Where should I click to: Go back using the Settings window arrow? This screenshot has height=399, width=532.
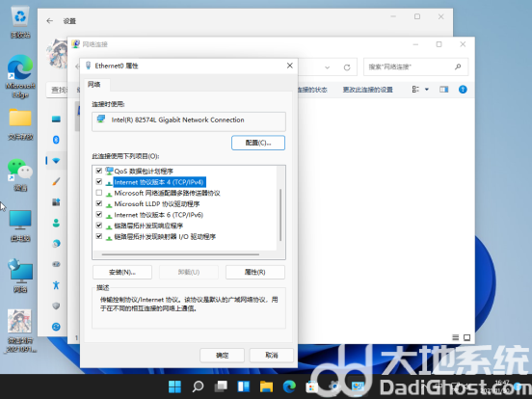click(x=50, y=21)
